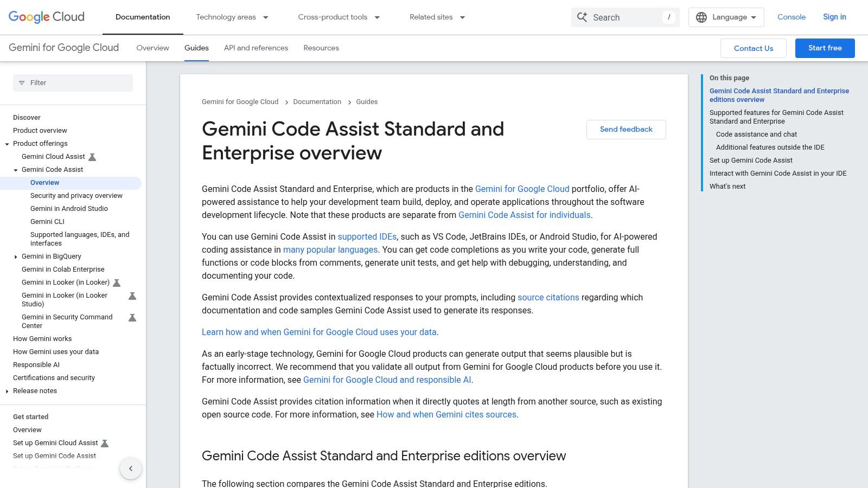Open Gemini in Colab Enterprise sidebar item

pyautogui.click(x=63, y=269)
